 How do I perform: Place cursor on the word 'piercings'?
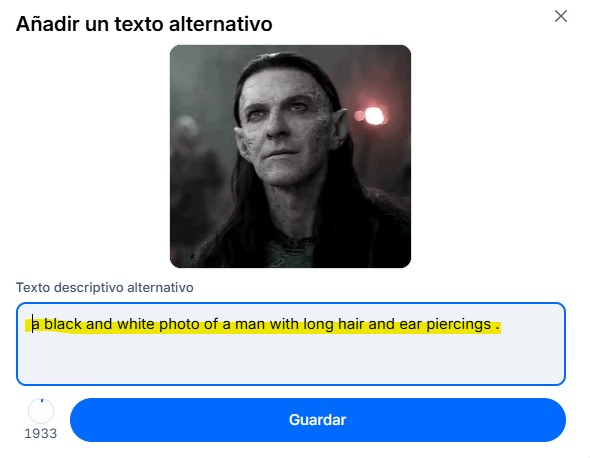coord(458,324)
